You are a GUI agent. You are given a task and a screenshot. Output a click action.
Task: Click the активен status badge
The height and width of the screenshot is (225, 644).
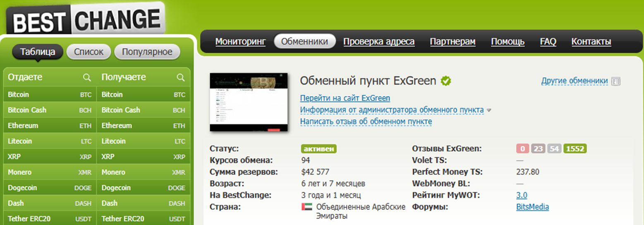pos(318,149)
